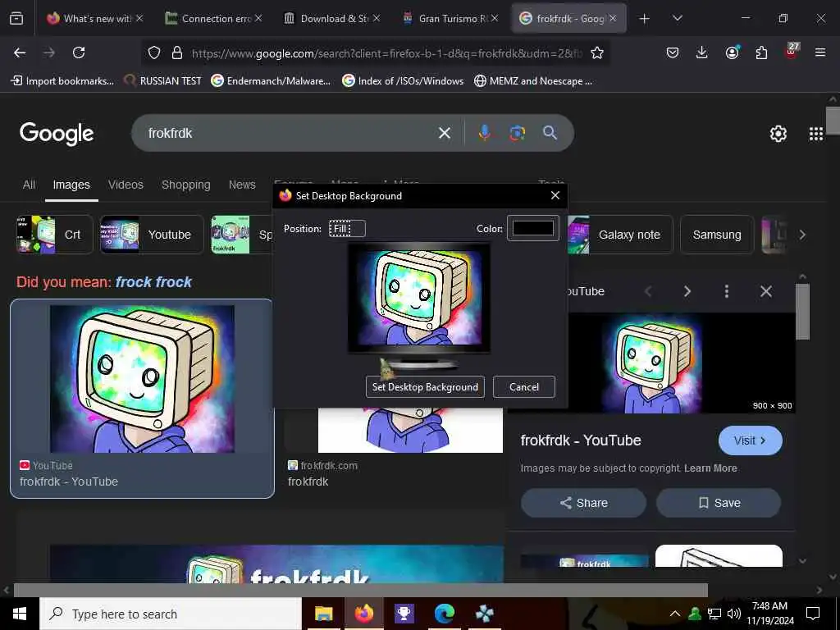This screenshot has height=630, width=840.
Task: Open Google Lens image search
Action: [517, 133]
